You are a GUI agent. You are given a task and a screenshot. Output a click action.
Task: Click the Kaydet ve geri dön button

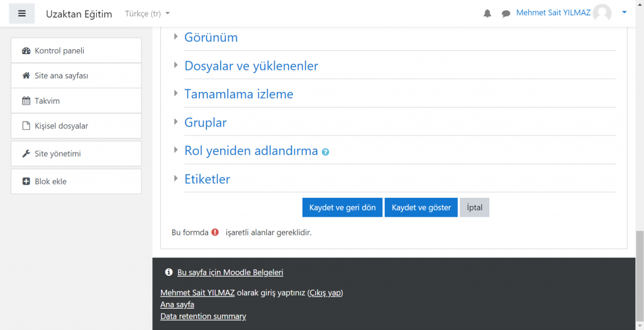(x=342, y=207)
